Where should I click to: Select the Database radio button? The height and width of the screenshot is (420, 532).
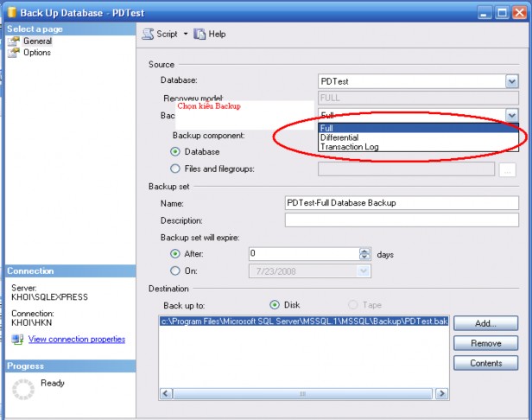pyautogui.click(x=175, y=151)
